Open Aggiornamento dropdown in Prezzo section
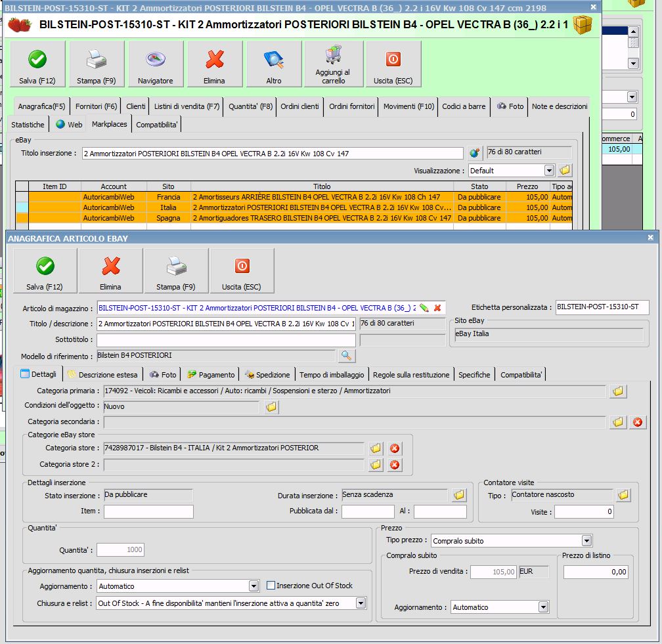 pyautogui.click(x=544, y=607)
